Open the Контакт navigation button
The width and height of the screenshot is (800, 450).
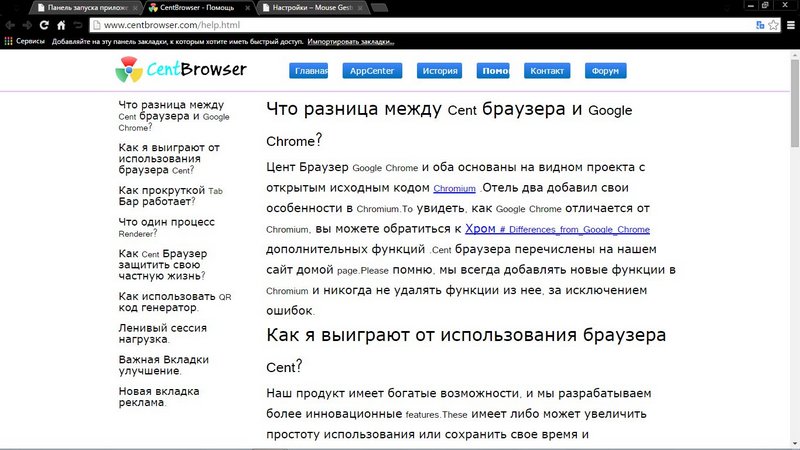[x=547, y=71]
